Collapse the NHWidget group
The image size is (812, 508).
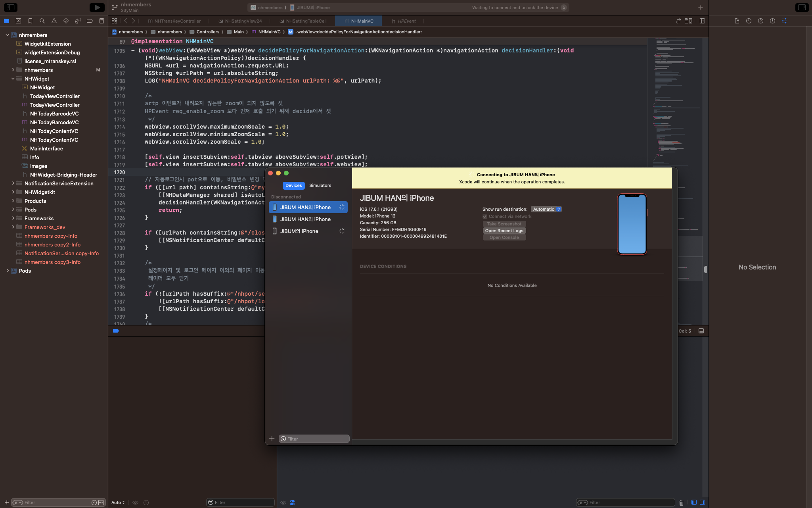[x=13, y=79]
